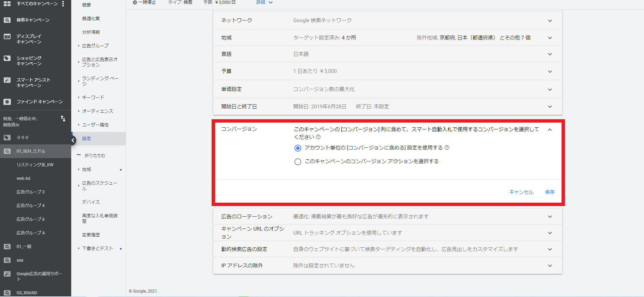The width and height of the screenshot is (644, 297).
Task: Expand the 開始日と終了日 row chevron
Action: 550,107
